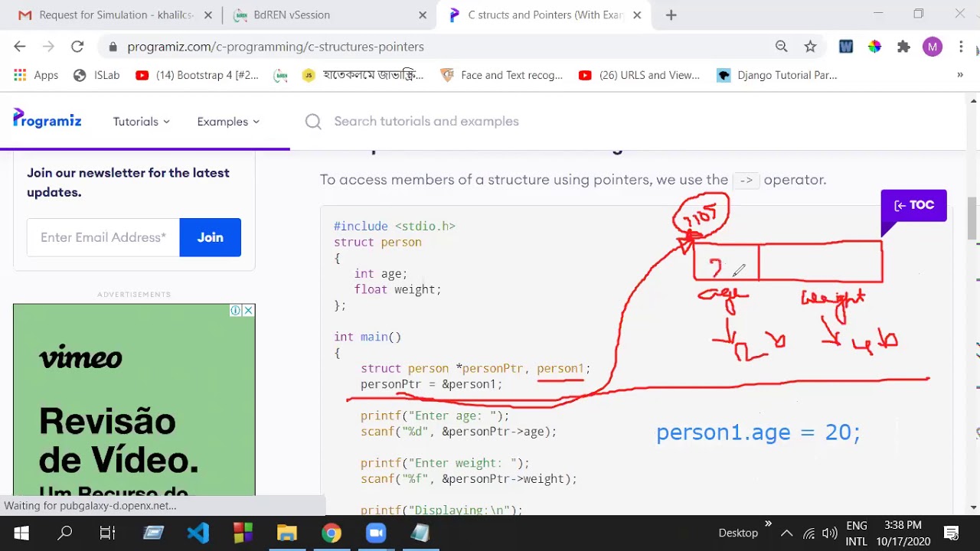Click the colorful circle extension icon
The height and width of the screenshot is (551, 980).
(874, 47)
